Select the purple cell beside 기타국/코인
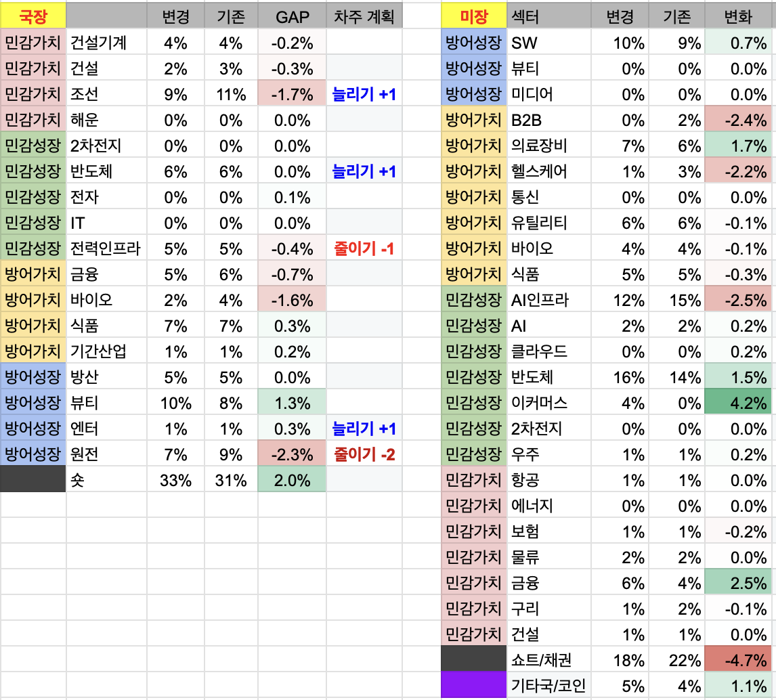Viewport: 776px width, 700px height. click(x=473, y=684)
